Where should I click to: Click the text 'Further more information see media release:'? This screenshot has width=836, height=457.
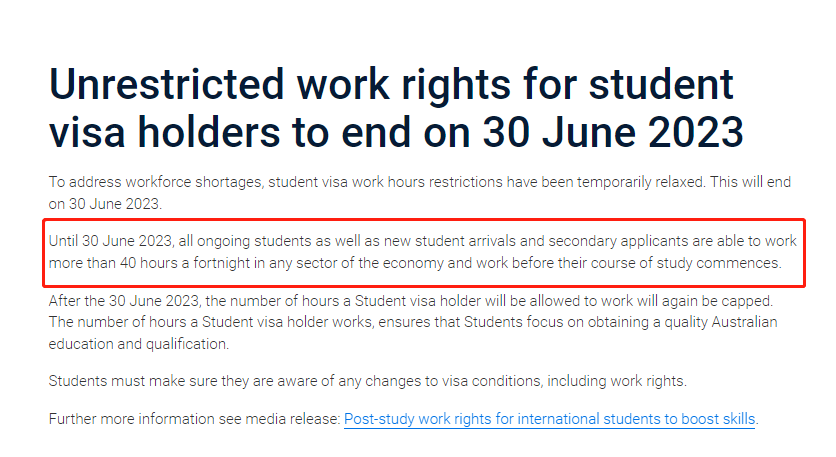[x=195, y=419]
